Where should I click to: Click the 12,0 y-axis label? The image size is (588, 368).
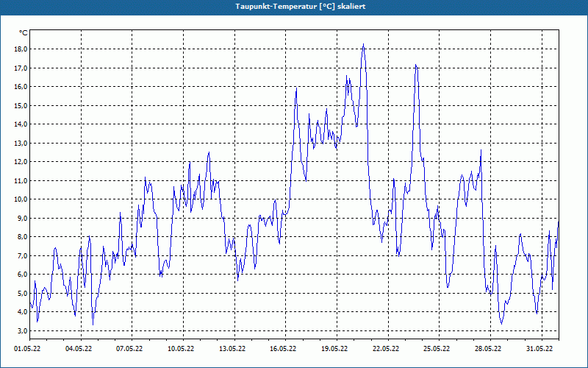[x=21, y=162]
